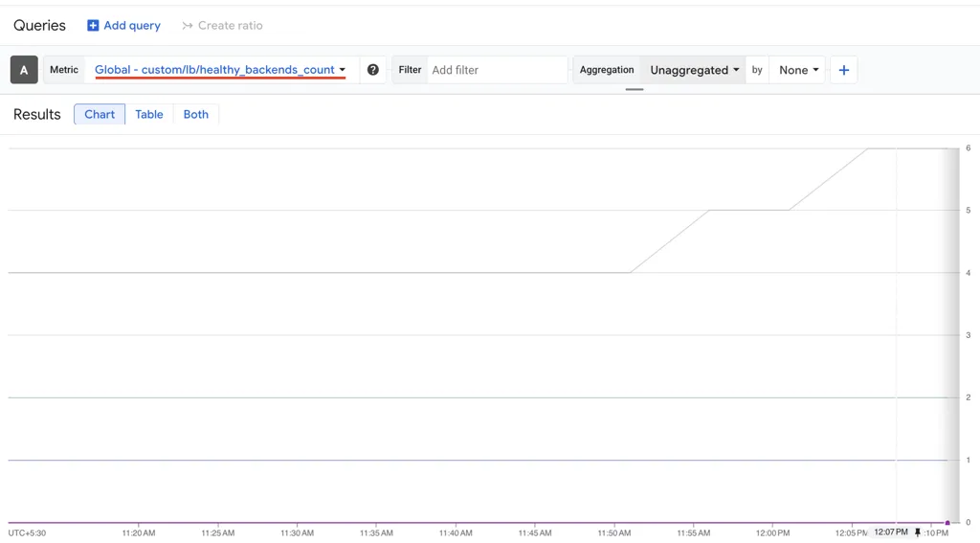Screen dimensions: 980x543
Task: Click the Add query text
Action: (x=132, y=26)
